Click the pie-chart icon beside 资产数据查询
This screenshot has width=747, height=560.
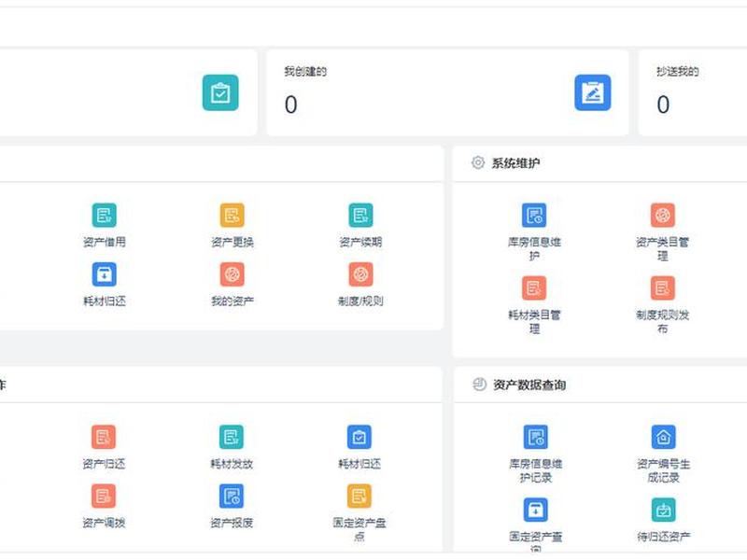click(x=479, y=385)
